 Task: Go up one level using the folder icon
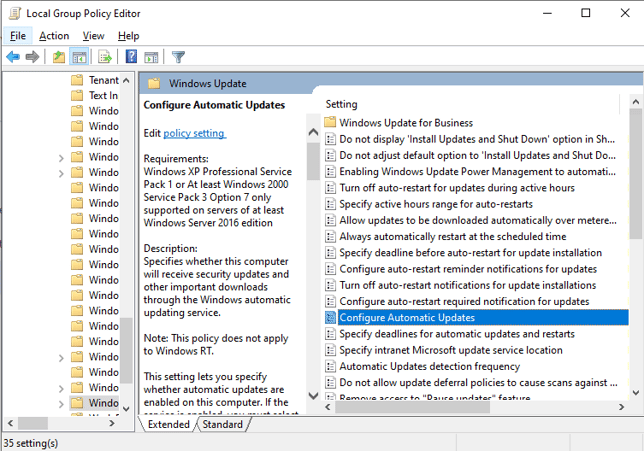coord(60,57)
